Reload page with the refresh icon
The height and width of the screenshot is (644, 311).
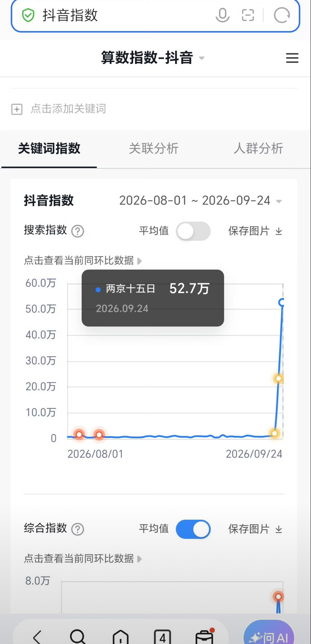[x=282, y=15]
